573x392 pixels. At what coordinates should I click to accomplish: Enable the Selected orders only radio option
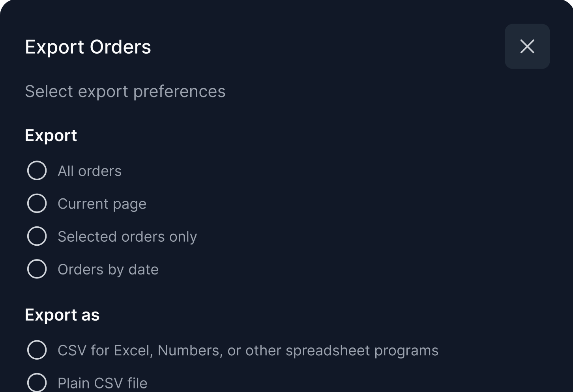pos(37,236)
